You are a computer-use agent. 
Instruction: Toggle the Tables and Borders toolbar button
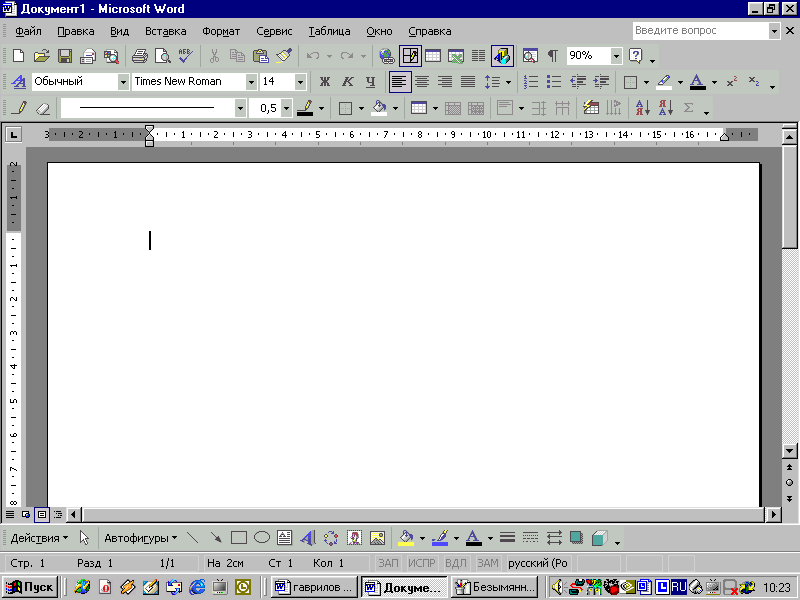tap(410, 56)
